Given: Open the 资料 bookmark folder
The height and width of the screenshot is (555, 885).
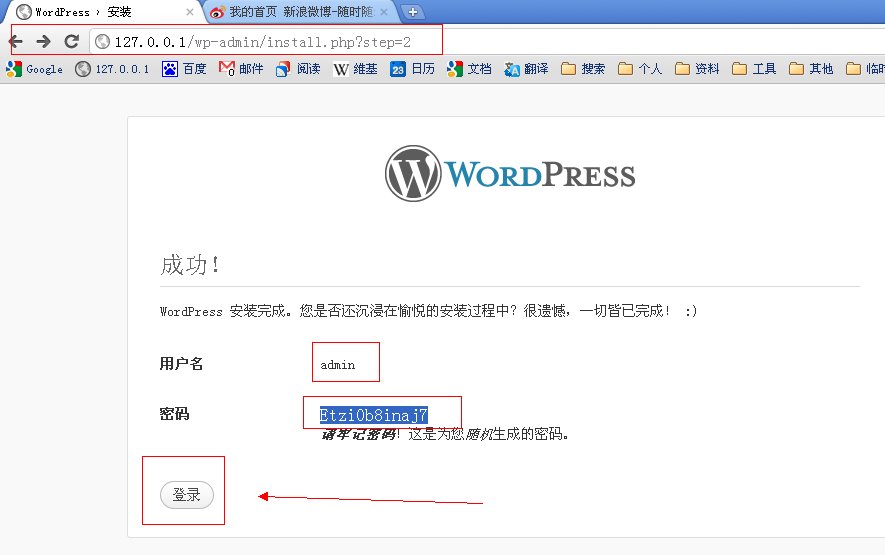Looking at the screenshot, I should pos(697,69).
